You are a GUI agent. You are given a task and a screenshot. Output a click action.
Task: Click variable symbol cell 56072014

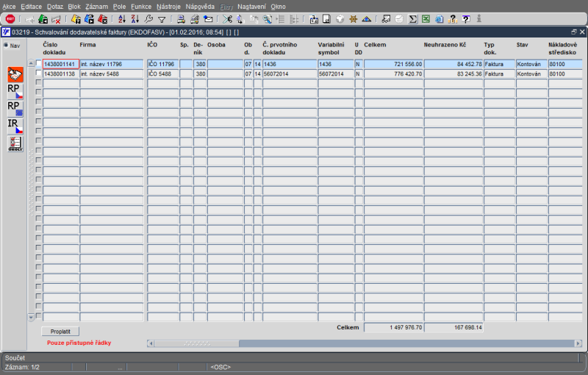tap(336, 74)
